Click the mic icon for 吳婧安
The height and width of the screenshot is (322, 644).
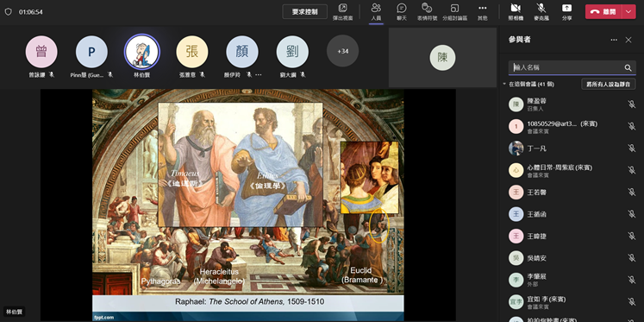pos(632,258)
